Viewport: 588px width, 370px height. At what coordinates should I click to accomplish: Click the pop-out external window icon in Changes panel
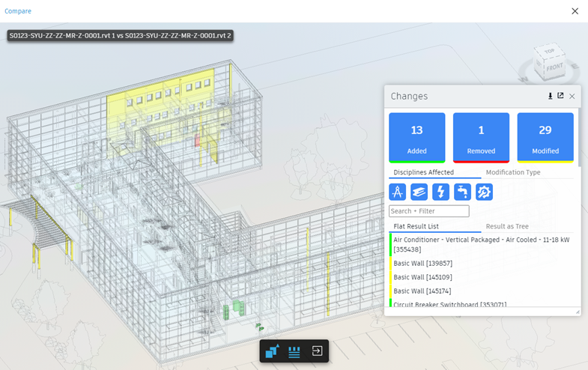point(560,96)
